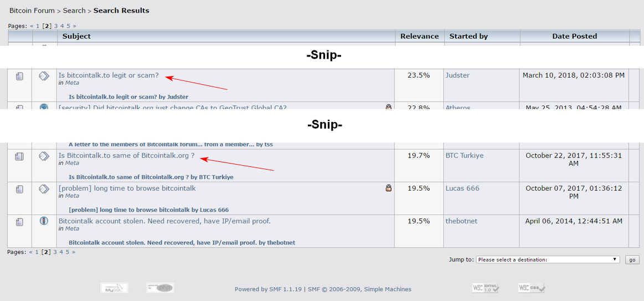Open topic 'Bitcointalk account stolen. Need recovered'
The image size is (644, 301).
click(164, 221)
